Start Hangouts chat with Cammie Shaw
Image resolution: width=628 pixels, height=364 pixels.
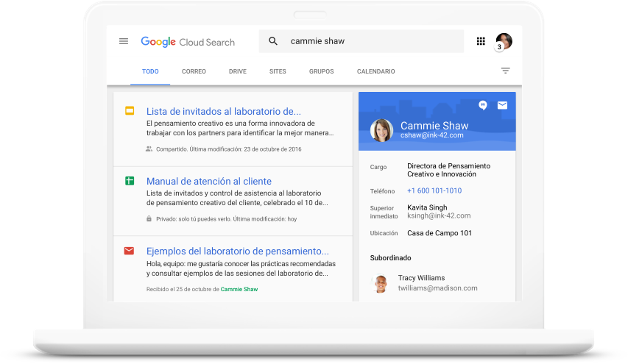tap(483, 105)
